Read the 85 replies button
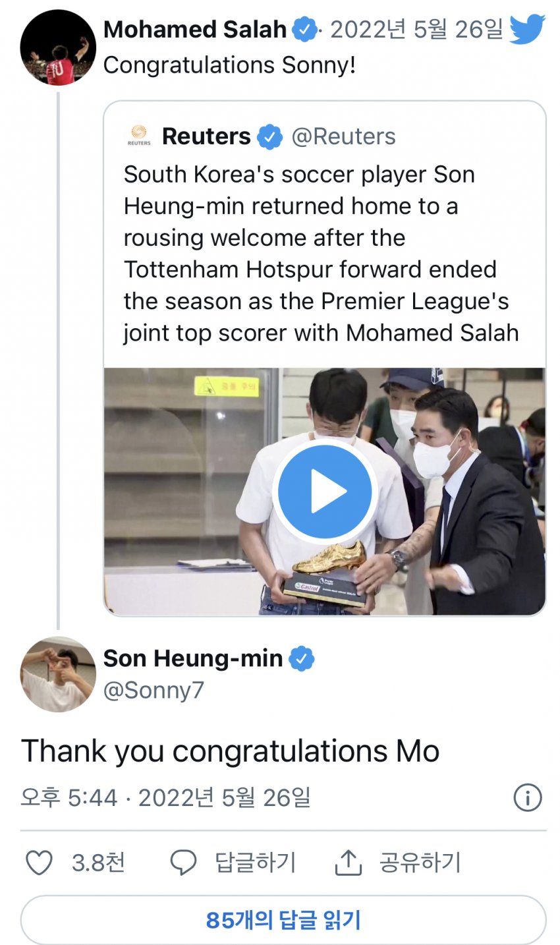Screen dimensions: 560x945 [283, 920]
